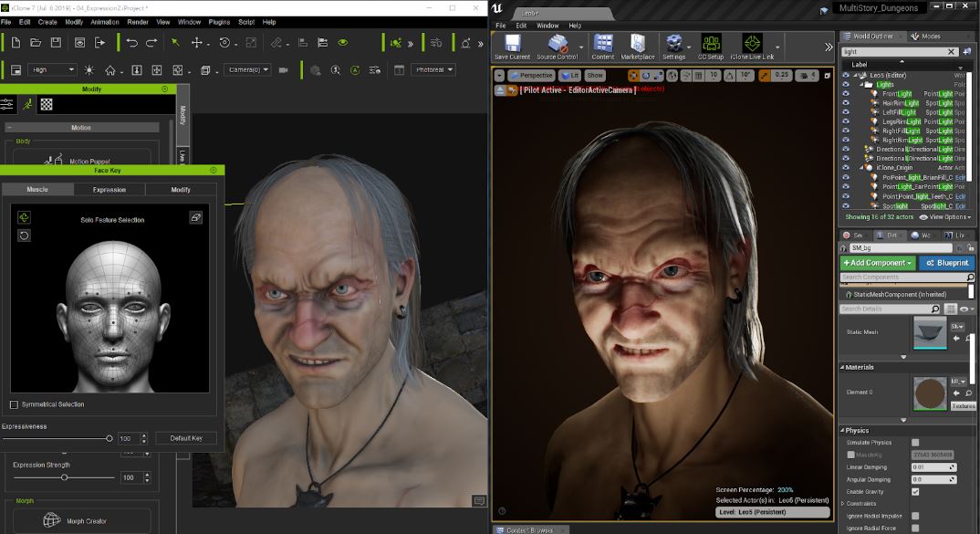Open project with folder icon in iClone
This screenshot has height=534, width=980.
pyautogui.click(x=36, y=43)
